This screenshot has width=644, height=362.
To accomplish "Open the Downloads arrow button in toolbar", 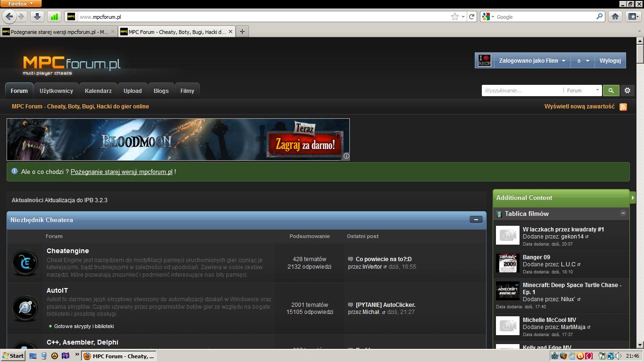I will click(37, 16).
